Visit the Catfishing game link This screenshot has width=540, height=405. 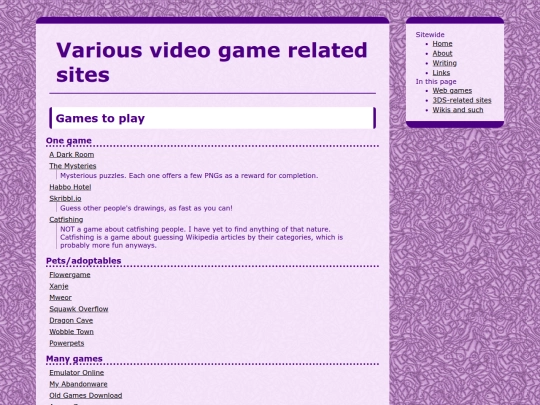pyautogui.click(x=66, y=219)
